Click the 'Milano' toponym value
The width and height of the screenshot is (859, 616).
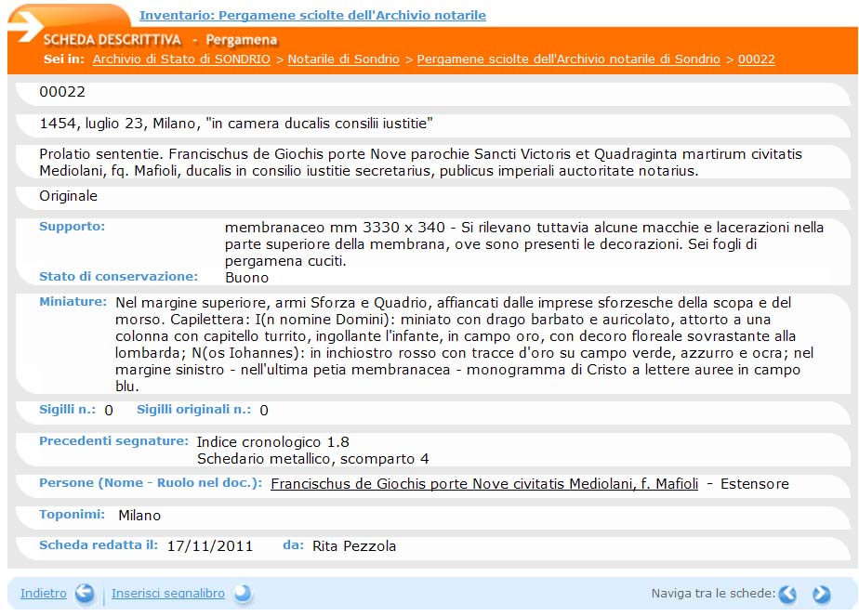(x=139, y=516)
